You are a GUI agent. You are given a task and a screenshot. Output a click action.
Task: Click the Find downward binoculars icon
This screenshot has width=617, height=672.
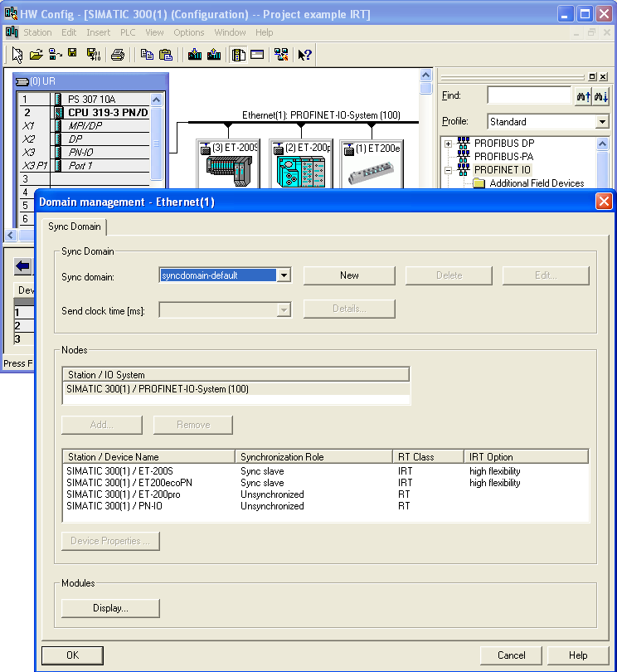[601, 96]
